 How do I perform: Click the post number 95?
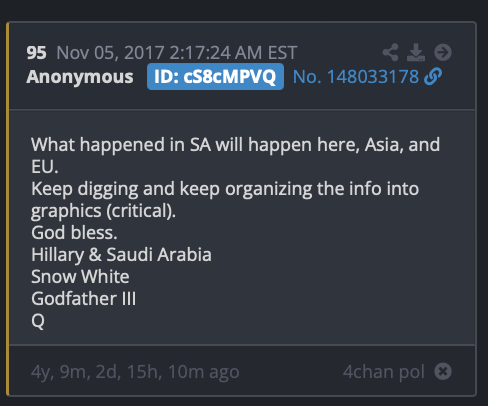coord(36,53)
